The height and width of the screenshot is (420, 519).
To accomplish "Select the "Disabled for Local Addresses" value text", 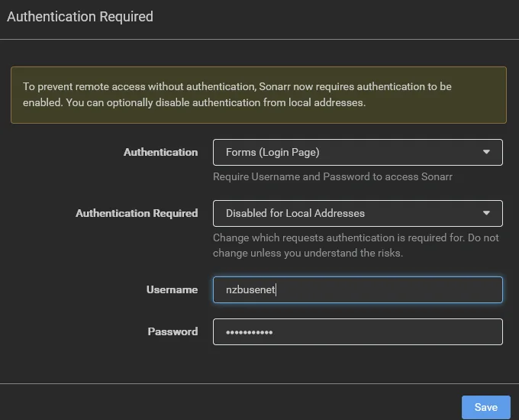I will [295, 213].
